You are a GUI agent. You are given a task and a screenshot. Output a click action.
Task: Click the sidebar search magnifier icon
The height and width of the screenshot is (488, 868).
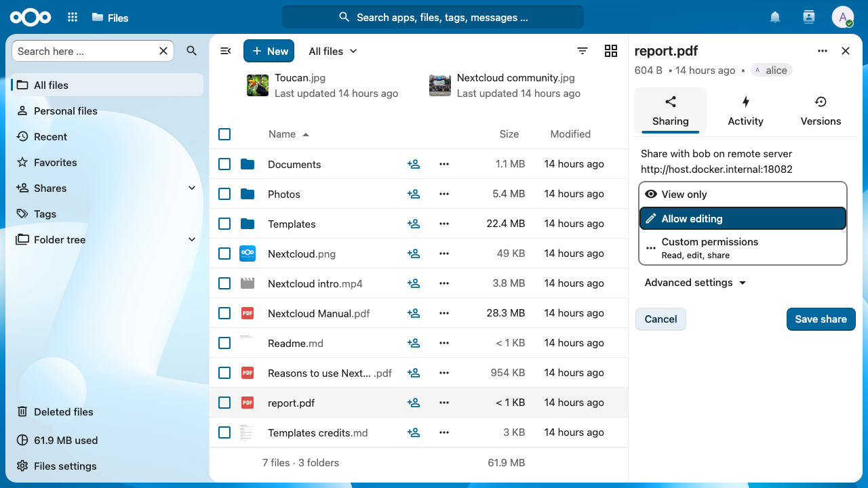pos(192,51)
